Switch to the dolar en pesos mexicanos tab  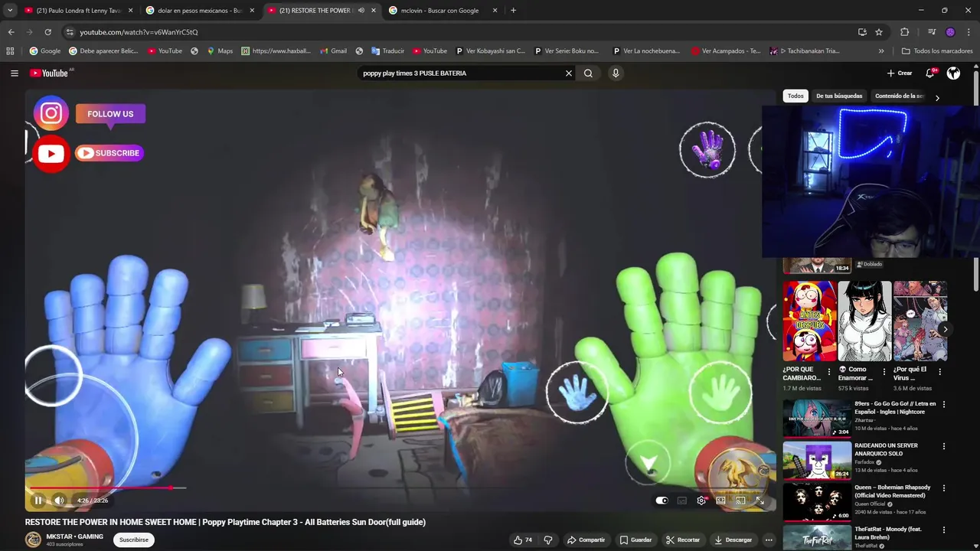click(x=200, y=11)
